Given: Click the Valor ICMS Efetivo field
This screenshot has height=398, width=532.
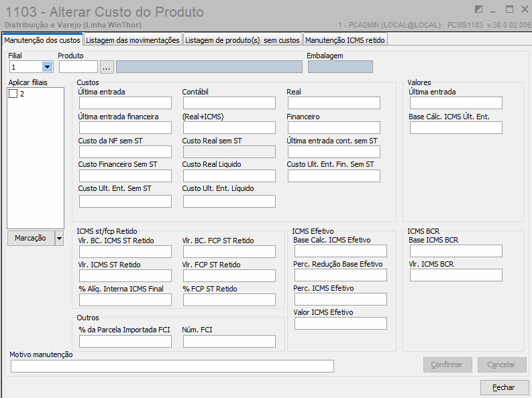Looking at the screenshot, I should [x=341, y=323].
